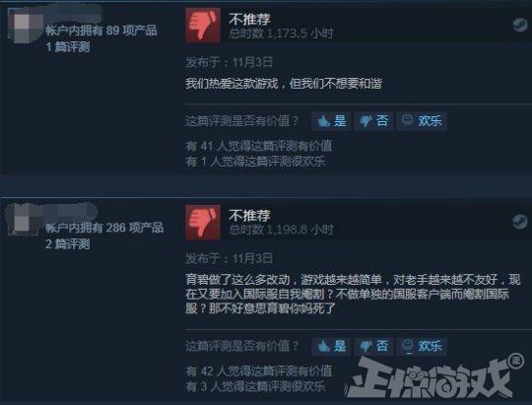The image size is (532, 405).
Task: Open the reviewer's 89 项产品 owned products link
Action: coord(101,31)
